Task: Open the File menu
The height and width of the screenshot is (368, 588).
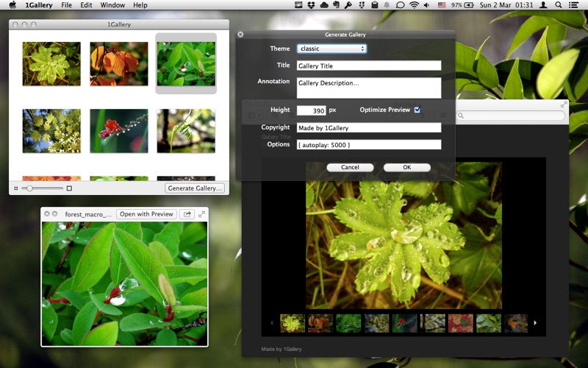Action: click(x=67, y=5)
